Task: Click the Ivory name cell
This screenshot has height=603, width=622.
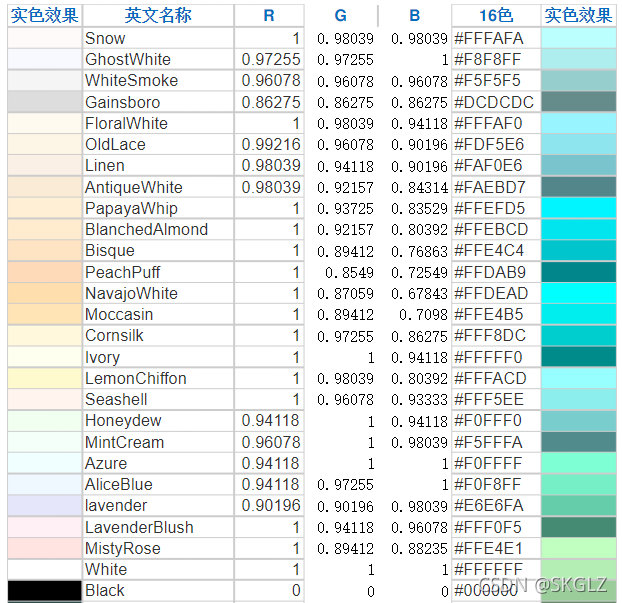Action: pyautogui.click(x=158, y=357)
